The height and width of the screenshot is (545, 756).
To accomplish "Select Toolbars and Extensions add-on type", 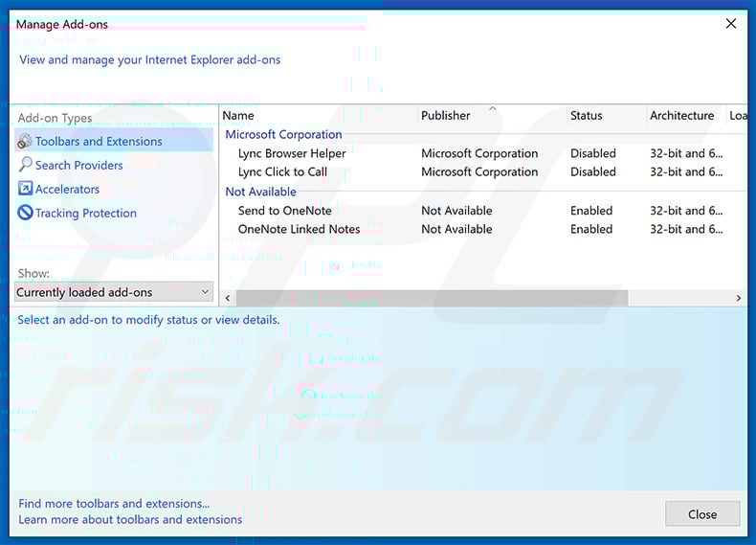I will pyautogui.click(x=114, y=142).
